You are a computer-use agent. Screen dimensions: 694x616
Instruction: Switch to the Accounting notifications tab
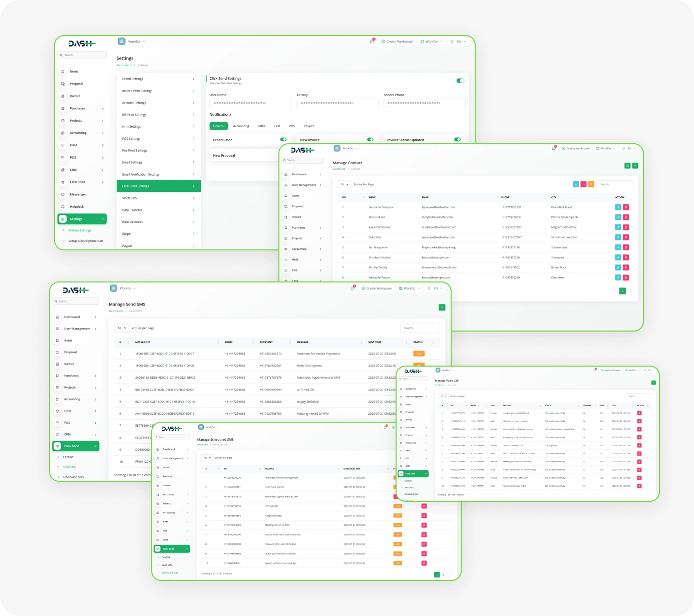[x=241, y=126]
